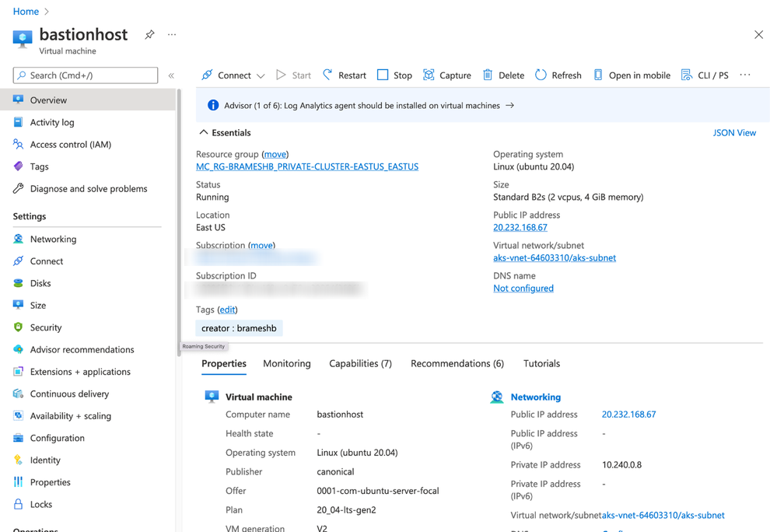
Task: Show more toolbar commands ellipsis
Action: pyautogui.click(x=745, y=75)
